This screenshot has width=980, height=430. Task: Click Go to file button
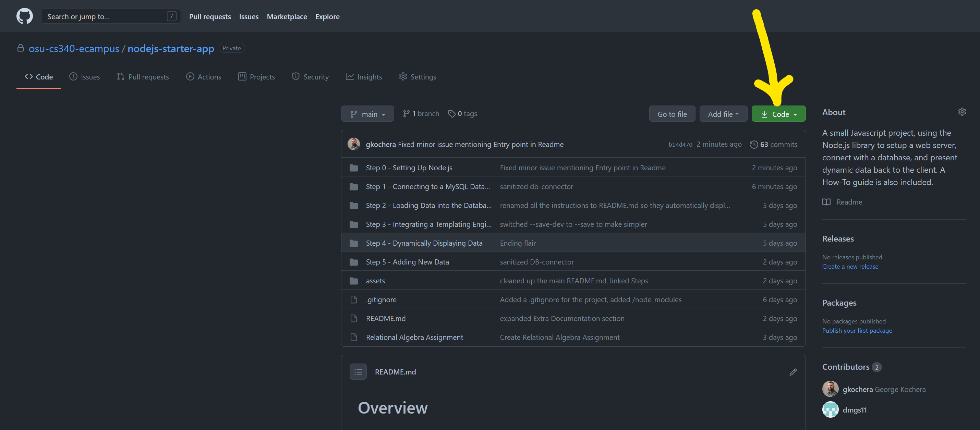click(x=673, y=114)
